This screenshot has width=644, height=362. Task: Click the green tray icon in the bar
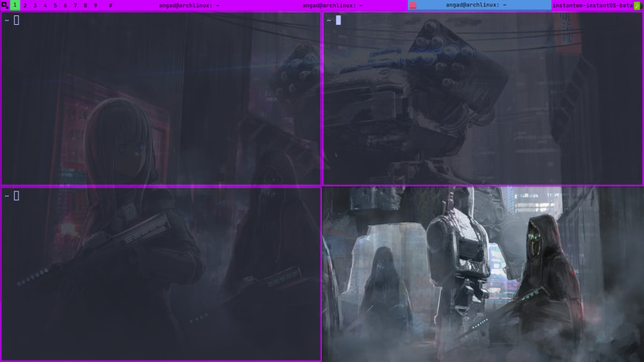point(637,5)
